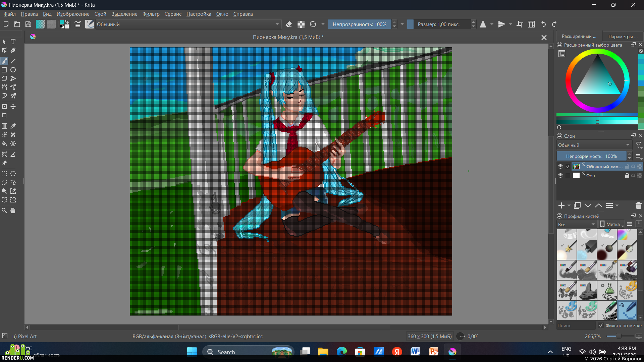Image resolution: width=644 pixels, height=362 pixels.
Task: Activate the Zoom magnifier tool
Action: click(x=4, y=210)
